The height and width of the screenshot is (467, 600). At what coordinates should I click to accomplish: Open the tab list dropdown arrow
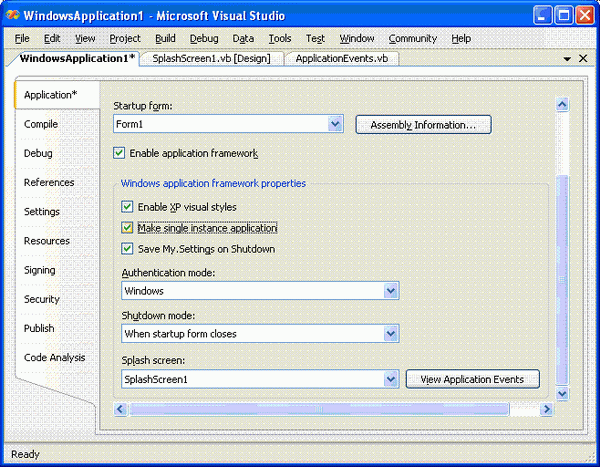coord(567,59)
